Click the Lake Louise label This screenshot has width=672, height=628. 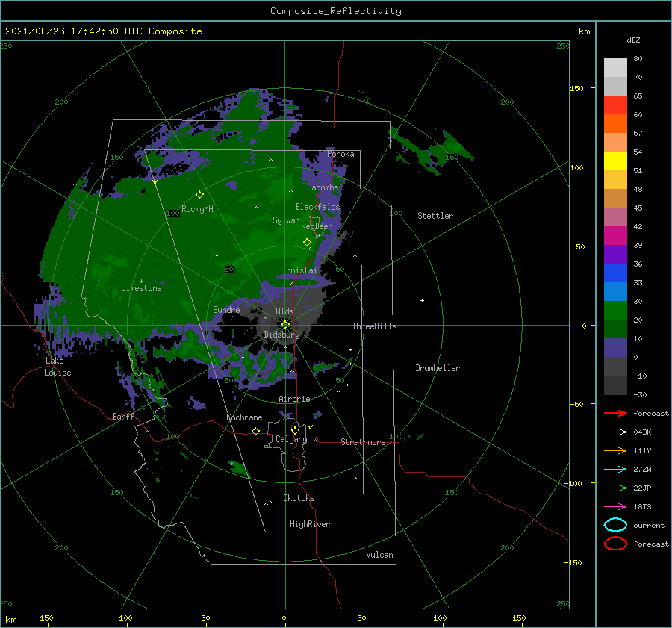click(58, 367)
